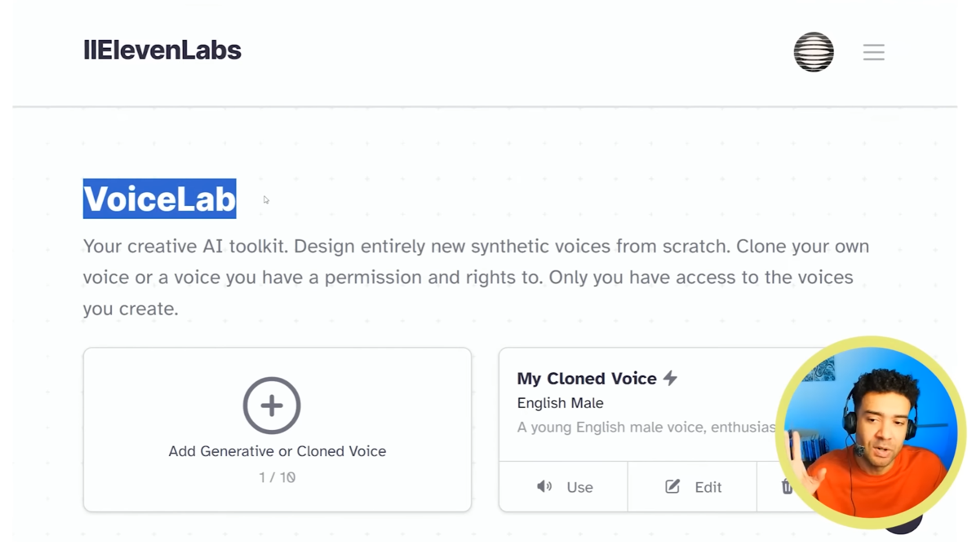Click the speaker icon on the Use button
The width and height of the screenshot is (980, 542).
pyautogui.click(x=544, y=487)
